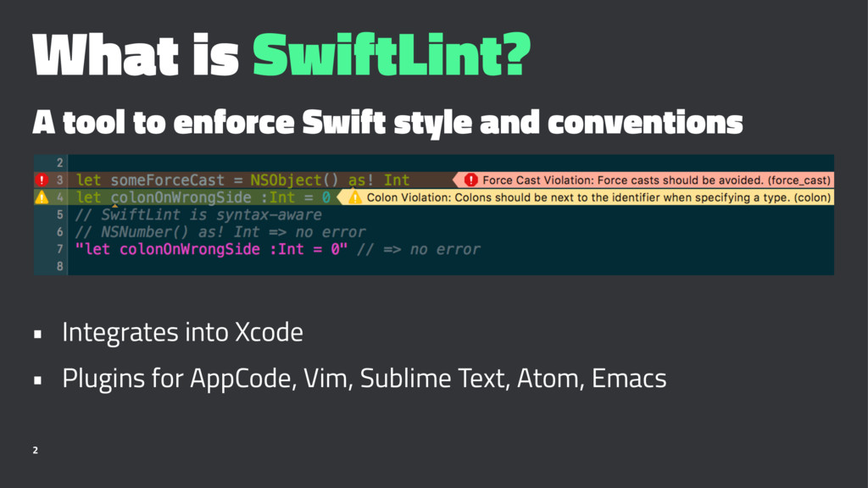Click the yellow warning triangle beside line 4
Screen dimensions: 868x488
tap(42, 197)
